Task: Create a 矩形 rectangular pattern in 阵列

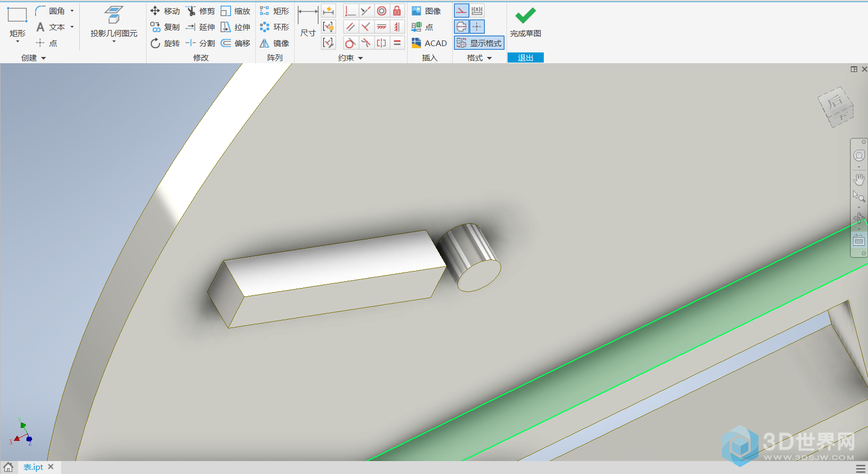Action: click(274, 11)
